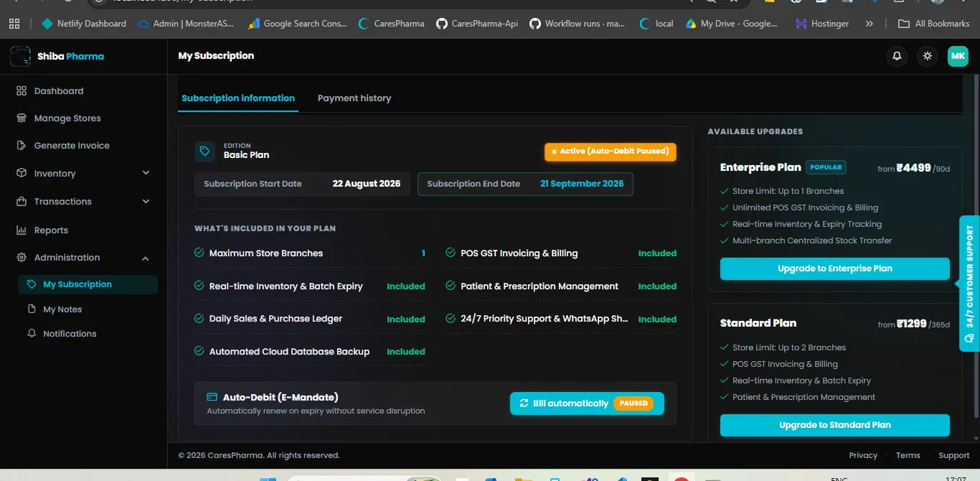Click the subscription end date 21 September 2026
980x481 pixels.
coord(582,184)
